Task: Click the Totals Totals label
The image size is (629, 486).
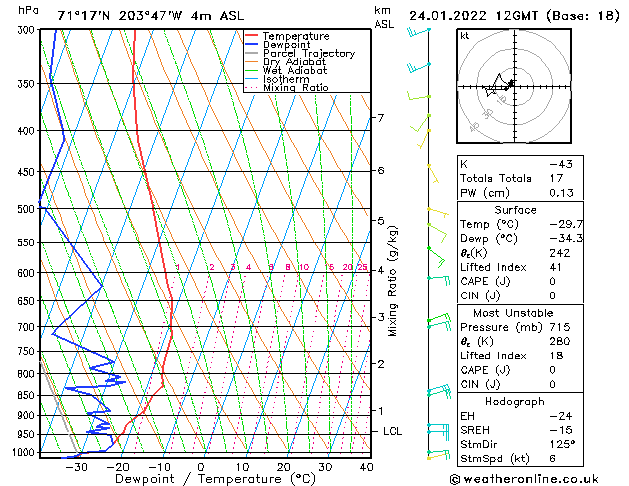Action: click(x=496, y=178)
